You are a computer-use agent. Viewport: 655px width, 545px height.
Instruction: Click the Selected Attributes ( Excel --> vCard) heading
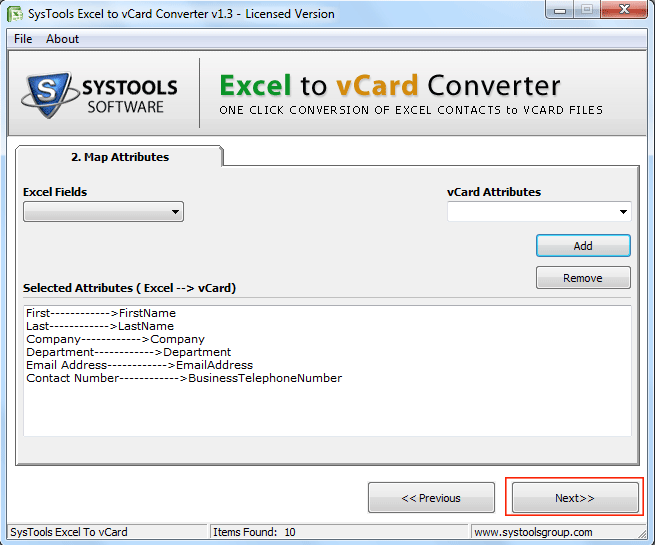coord(129,288)
